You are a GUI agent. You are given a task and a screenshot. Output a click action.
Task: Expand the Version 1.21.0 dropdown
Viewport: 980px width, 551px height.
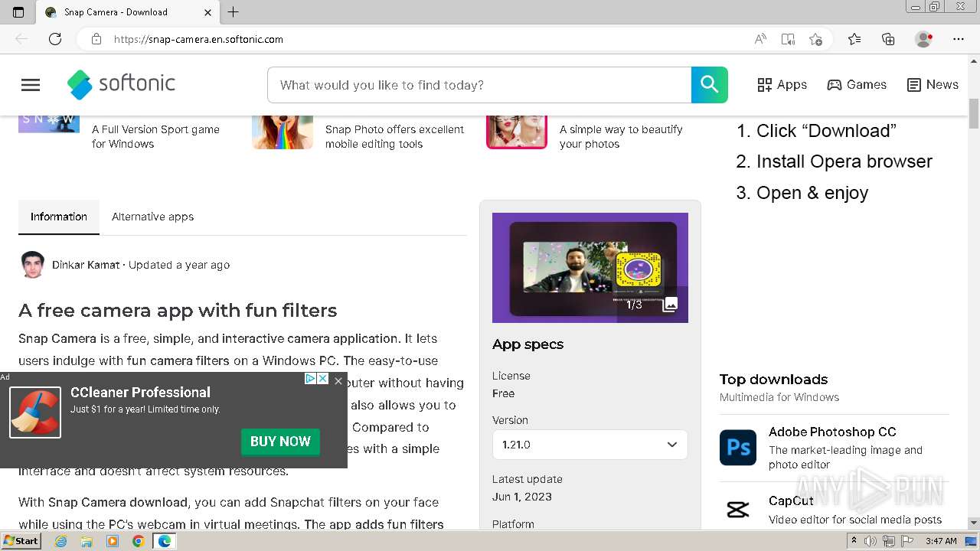590,445
